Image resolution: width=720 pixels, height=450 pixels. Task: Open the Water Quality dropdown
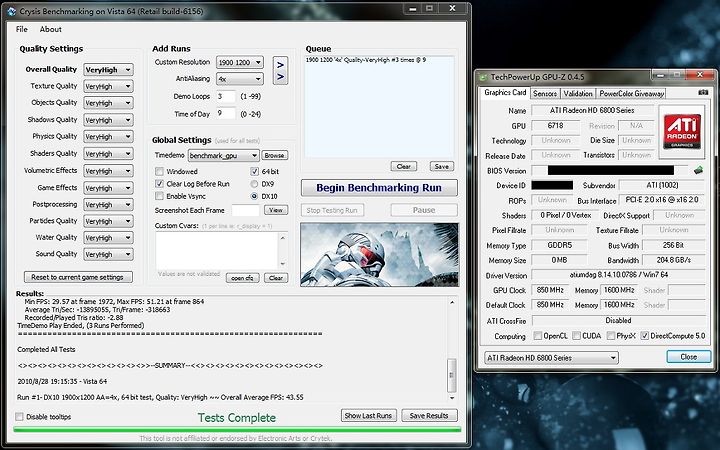[108, 238]
